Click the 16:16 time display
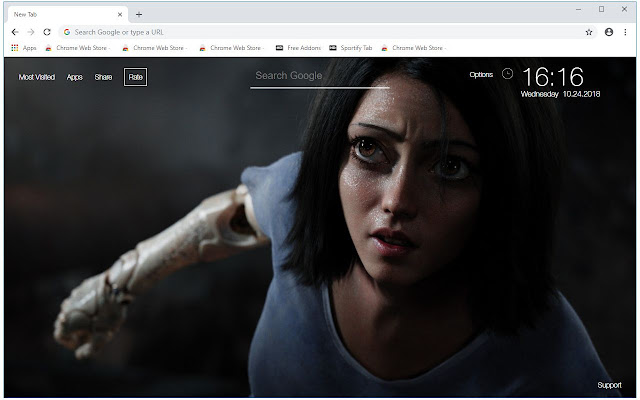The height and width of the screenshot is (400, 640). point(553,77)
